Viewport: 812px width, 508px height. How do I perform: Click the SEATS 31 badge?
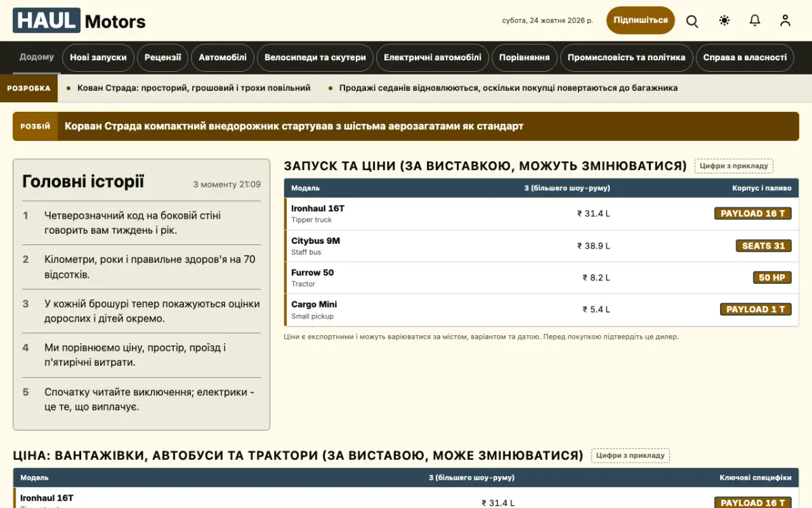coord(763,246)
